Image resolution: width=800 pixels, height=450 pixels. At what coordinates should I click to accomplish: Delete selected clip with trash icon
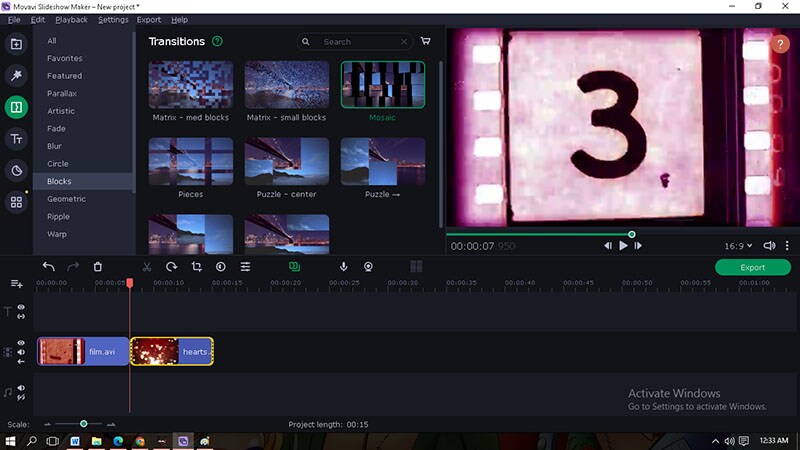pyautogui.click(x=97, y=266)
